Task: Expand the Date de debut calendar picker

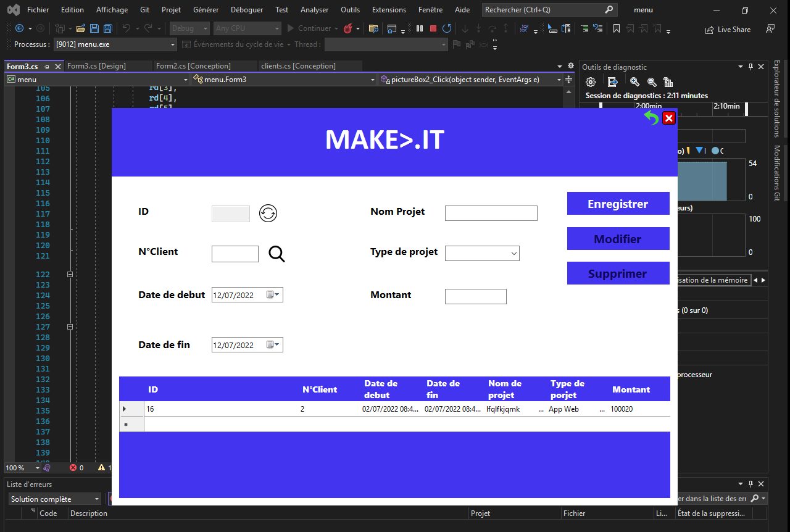Action: click(x=278, y=294)
